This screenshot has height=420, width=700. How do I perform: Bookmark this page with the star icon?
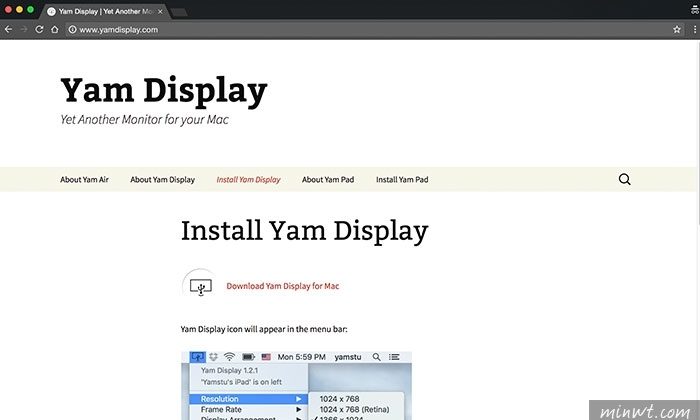pyautogui.click(x=677, y=30)
